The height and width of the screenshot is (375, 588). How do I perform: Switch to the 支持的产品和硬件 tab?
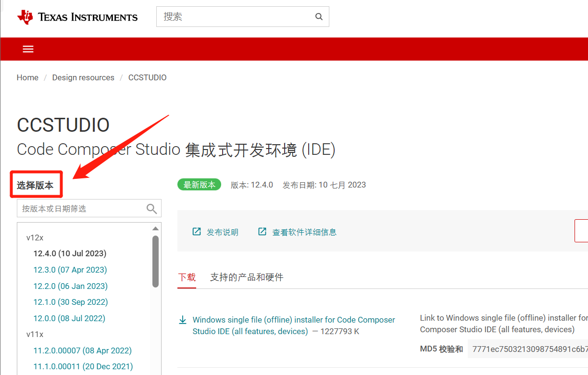247,277
